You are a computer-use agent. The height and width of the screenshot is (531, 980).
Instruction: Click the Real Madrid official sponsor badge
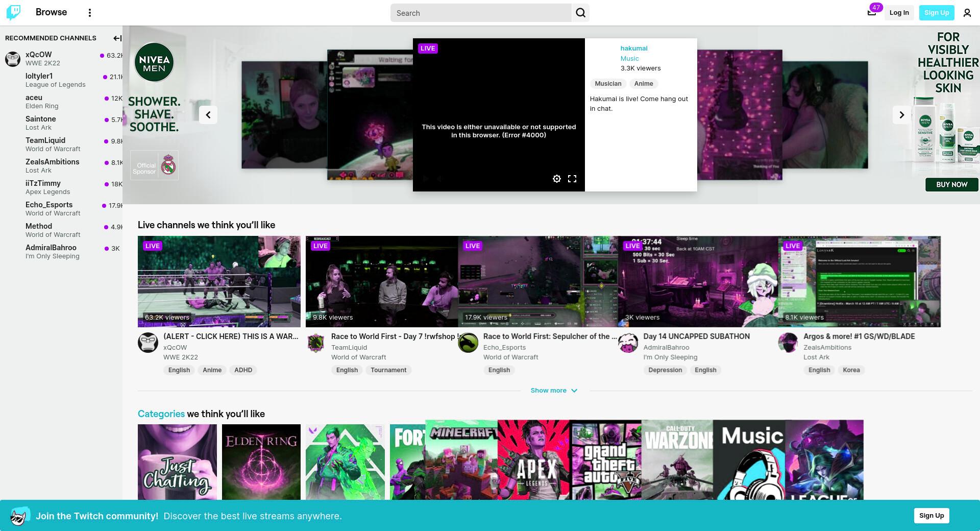click(154, 165)
